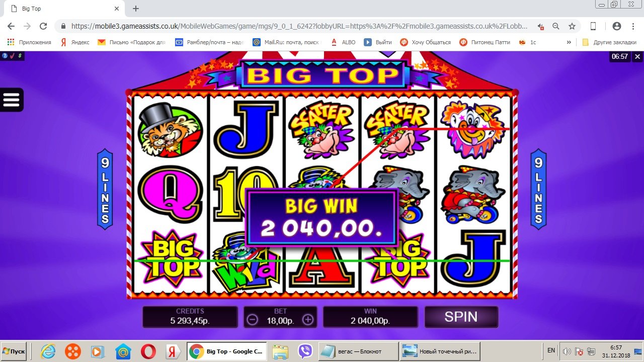Open the hamburger game menu
Viewport: 644px width, 362px height.
tap(12, 100)
